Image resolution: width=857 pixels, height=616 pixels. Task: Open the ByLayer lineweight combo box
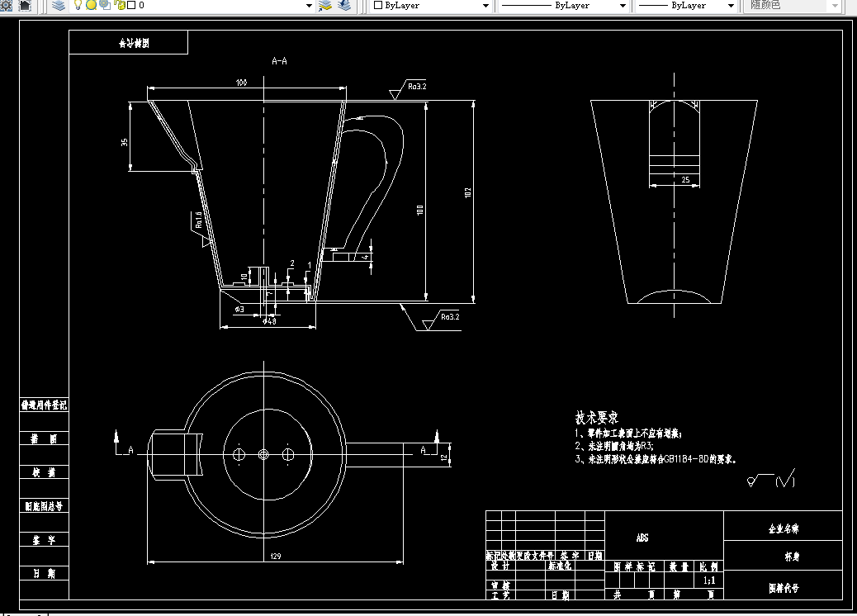pos(686,5)
